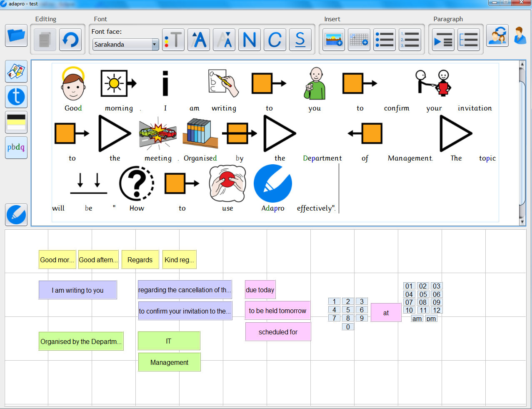Click the green Management button
The image size is (532, 409).
point(169,362)
